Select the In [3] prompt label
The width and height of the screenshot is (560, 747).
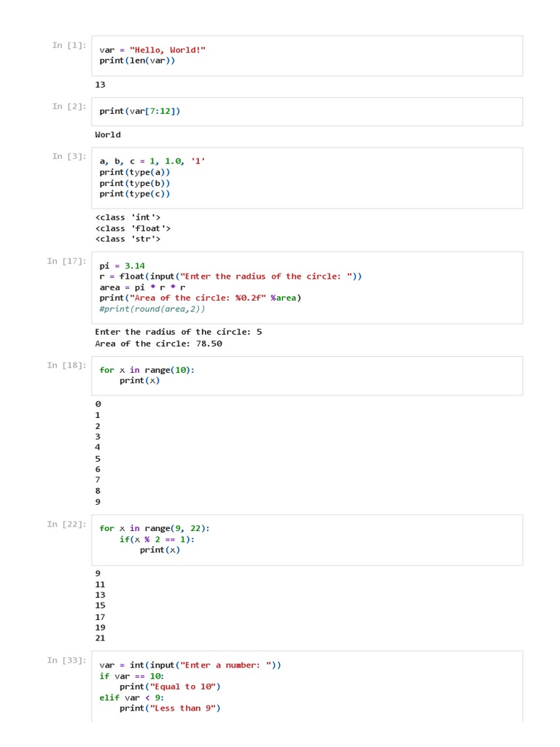coord(69,156)
